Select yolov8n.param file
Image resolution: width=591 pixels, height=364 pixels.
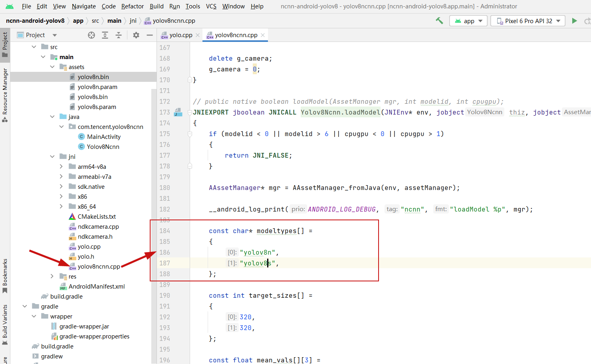pos(97,87)
